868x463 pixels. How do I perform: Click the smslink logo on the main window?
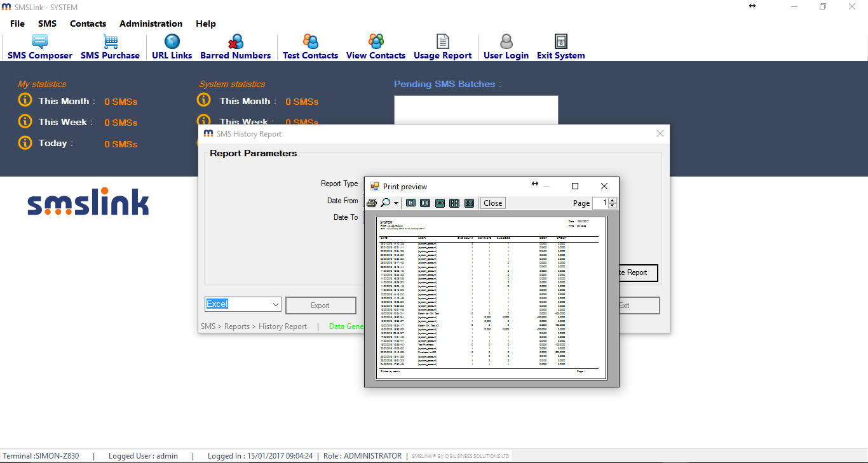(x=88, y=201)
